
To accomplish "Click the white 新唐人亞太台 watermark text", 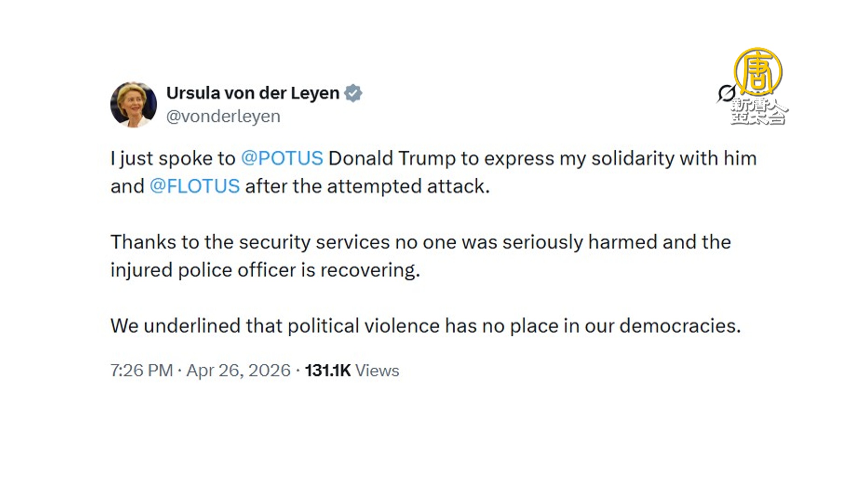I will 759,112.
